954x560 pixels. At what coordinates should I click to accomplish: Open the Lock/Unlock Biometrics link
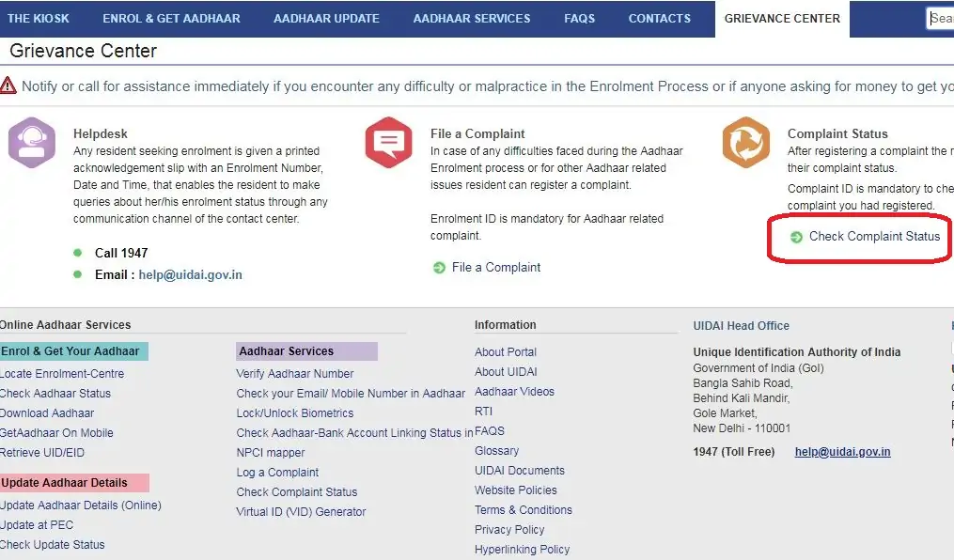pyautogui.click(x=295, y=413)
